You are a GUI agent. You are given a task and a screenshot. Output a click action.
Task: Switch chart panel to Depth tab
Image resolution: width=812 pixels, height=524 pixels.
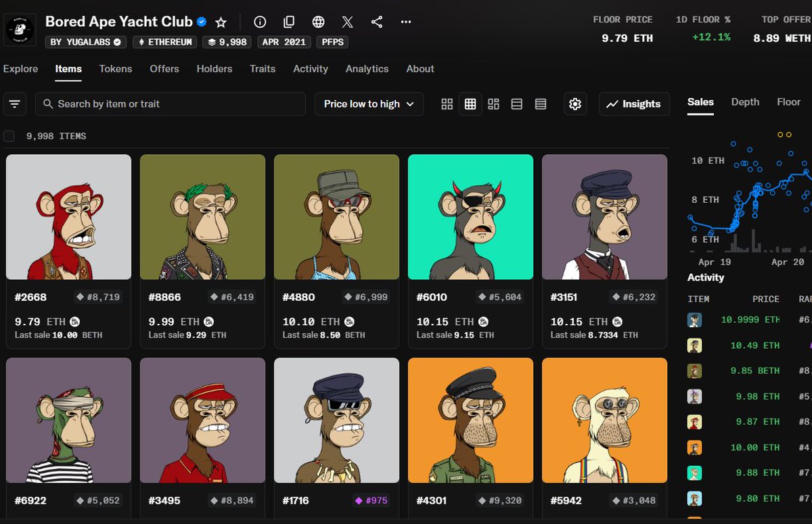(745, 102)
